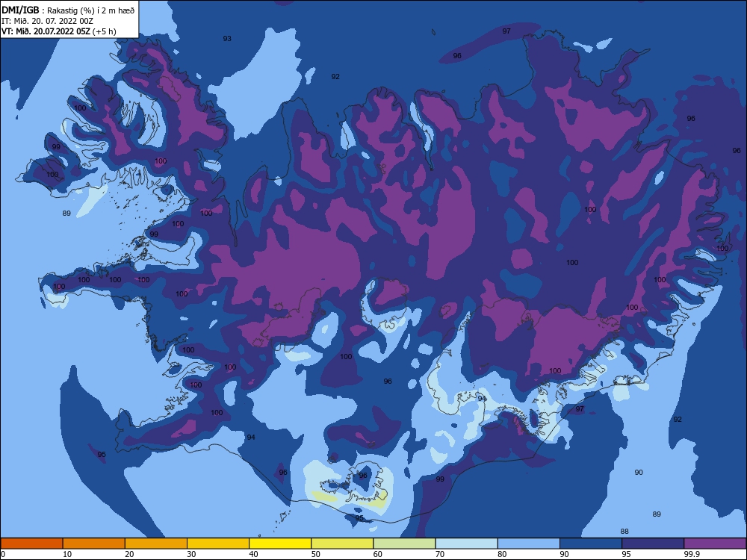The image size is (747, 560).
Task: Click the legend scale label '70'
Action: coord(440,554)
